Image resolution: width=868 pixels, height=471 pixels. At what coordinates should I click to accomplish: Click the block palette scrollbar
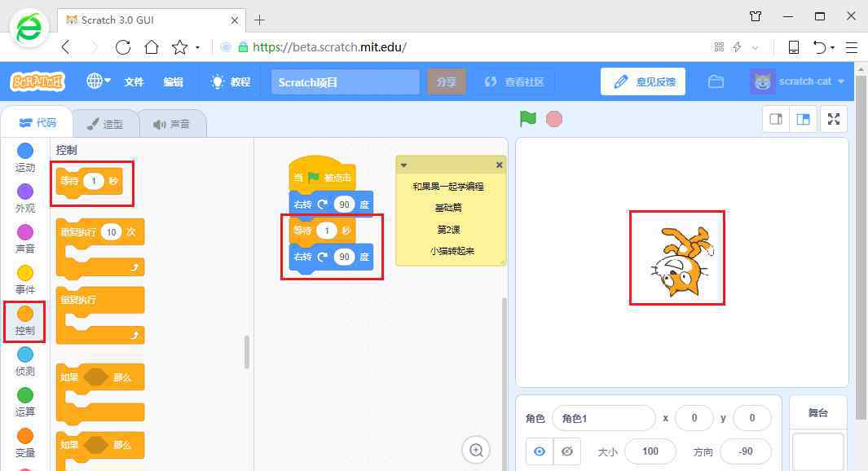point(246,351)
